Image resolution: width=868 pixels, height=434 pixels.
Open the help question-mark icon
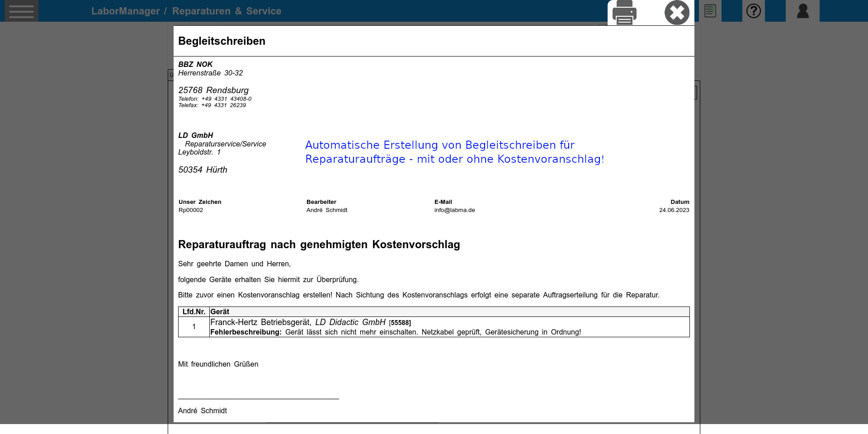tap(754, 11)
